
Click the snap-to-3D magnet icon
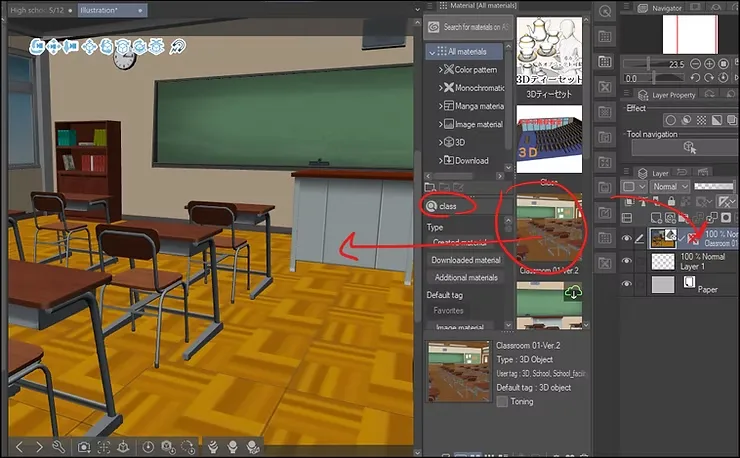click(x=177, y=47)
